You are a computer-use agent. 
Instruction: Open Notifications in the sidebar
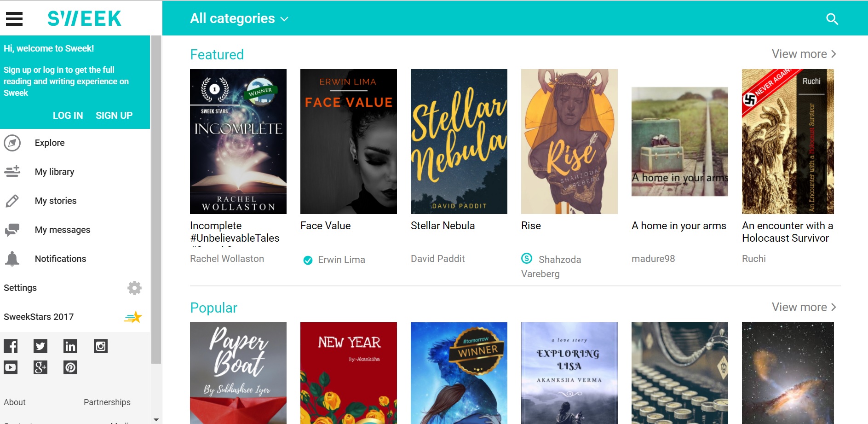pos(60,259)
